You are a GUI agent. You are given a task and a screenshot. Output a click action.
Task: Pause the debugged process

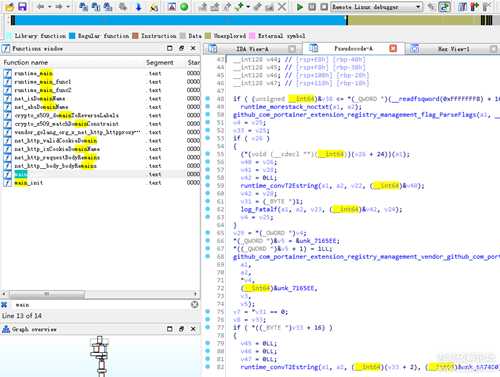[x=312, y=7]
